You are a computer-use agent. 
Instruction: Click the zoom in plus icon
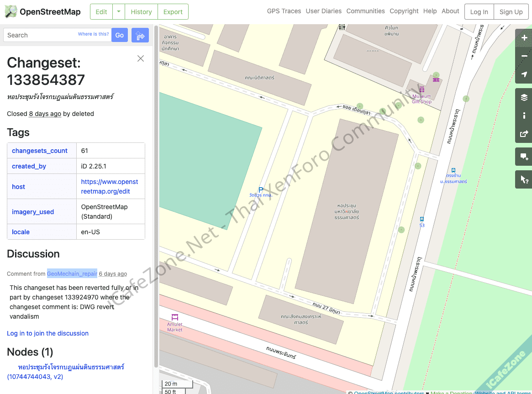coord(524,38)
